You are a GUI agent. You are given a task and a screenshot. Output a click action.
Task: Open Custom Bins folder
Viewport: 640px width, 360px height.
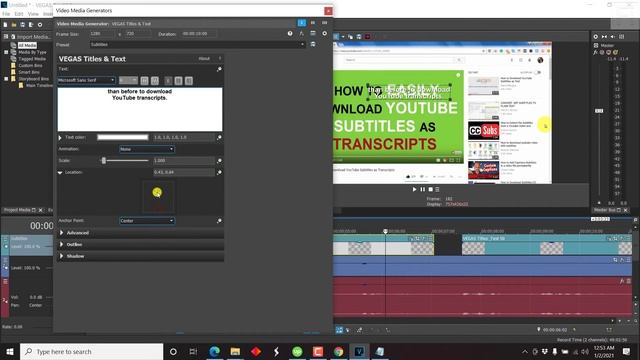click(x=30, y=65)
